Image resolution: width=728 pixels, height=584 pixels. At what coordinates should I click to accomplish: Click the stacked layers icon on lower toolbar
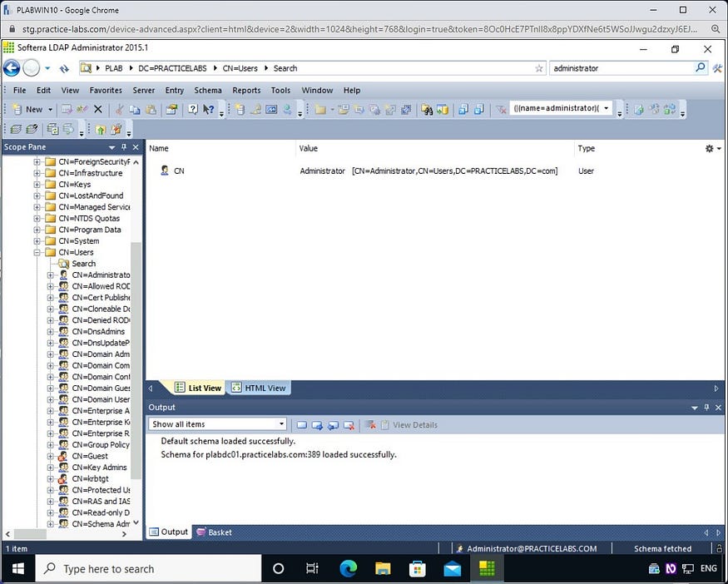(16, 130)
